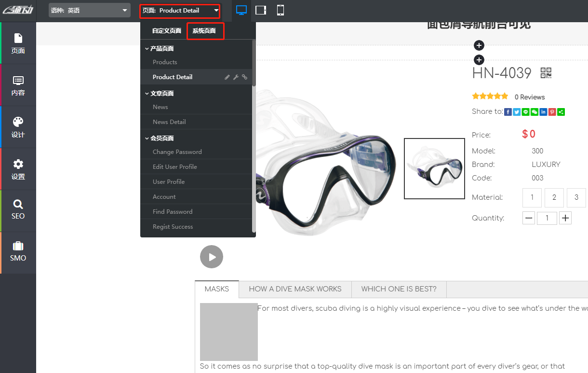This screenshot has width=588, height=373.
Task: Click the HN-4039 product title
Action: click(502, 73)
